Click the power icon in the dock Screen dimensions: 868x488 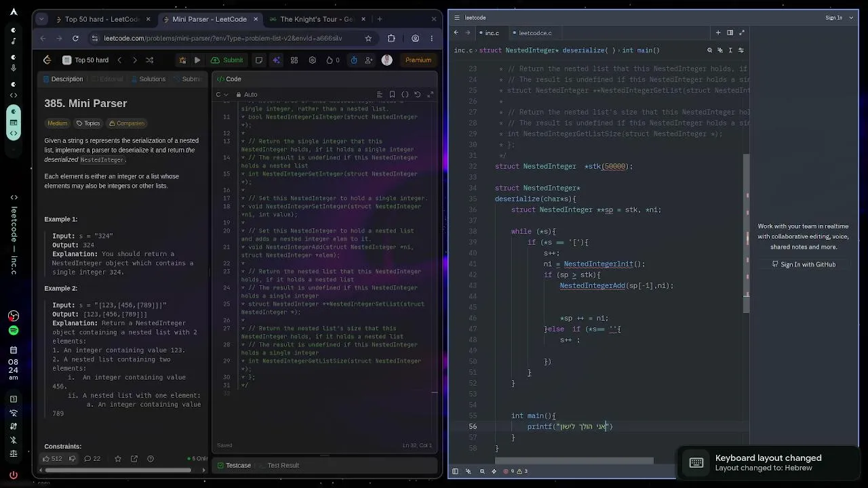pos(14,474)
